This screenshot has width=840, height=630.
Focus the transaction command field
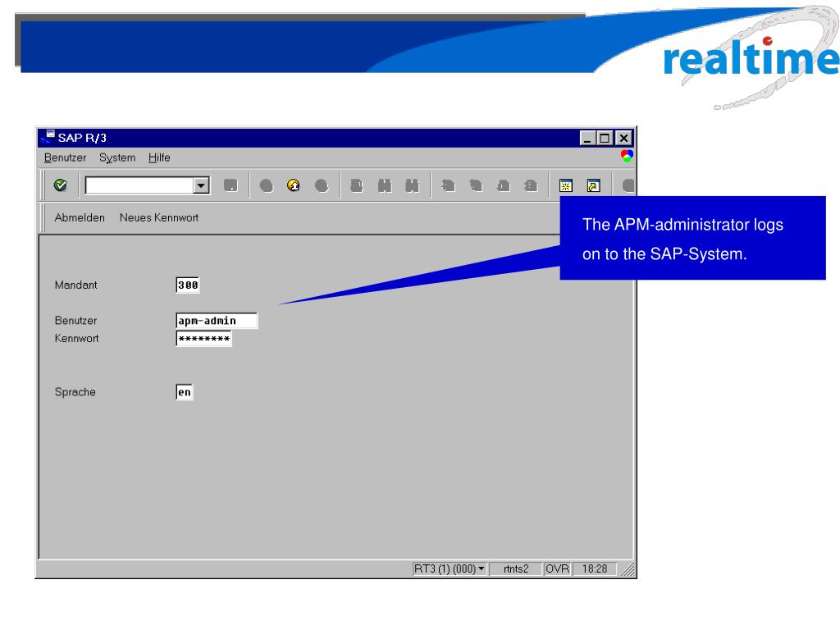point(139,185)
